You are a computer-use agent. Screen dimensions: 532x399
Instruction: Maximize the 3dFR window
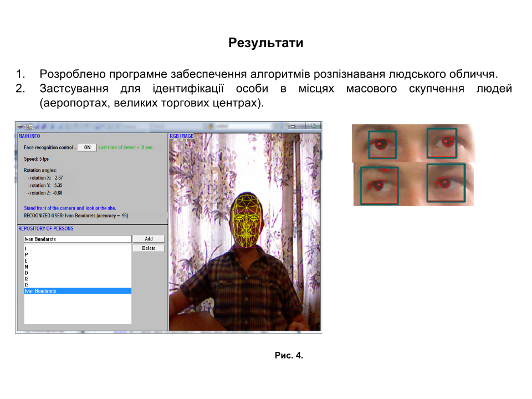[301, 126]
